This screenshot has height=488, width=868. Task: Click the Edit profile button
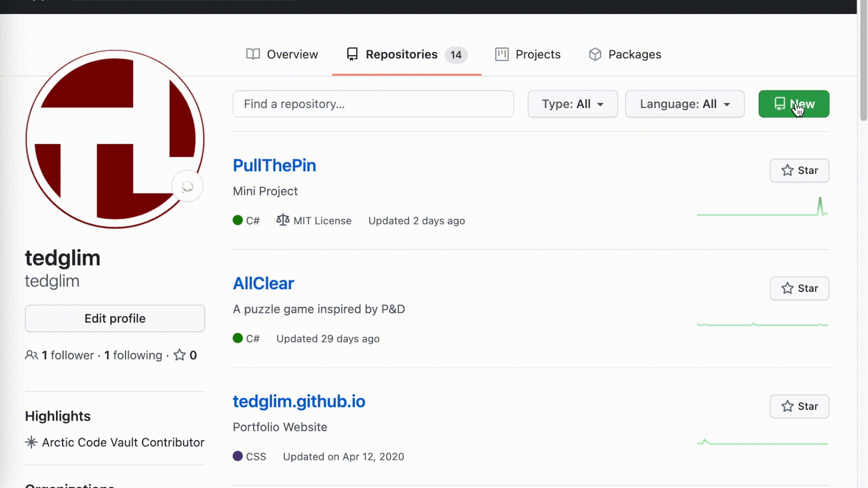tap(115, 319)
